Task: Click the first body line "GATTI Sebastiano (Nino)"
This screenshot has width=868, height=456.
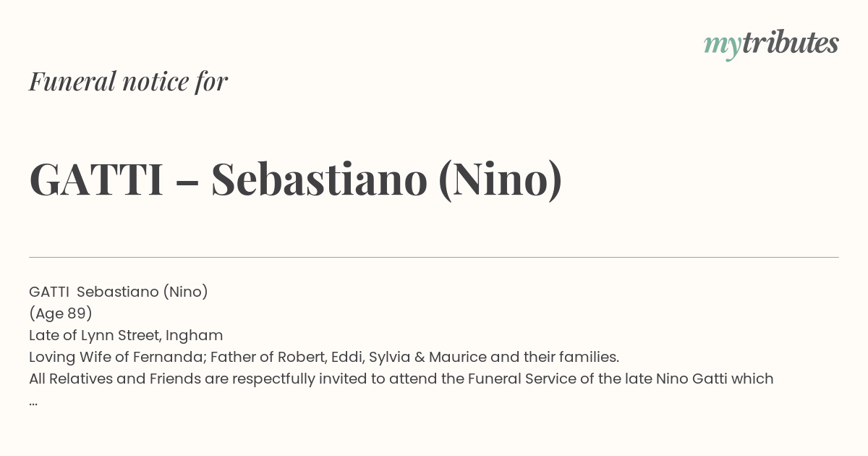Action: point(119,292)
